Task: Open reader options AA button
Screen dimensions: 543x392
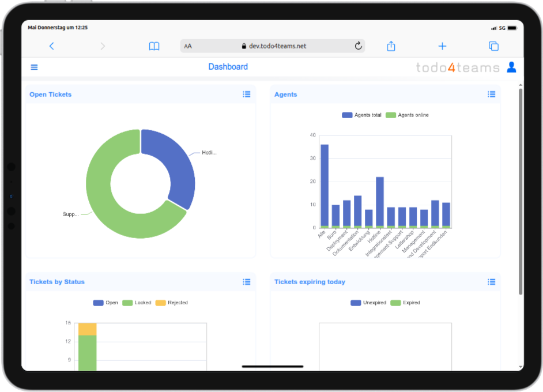Action: point(188,46)
